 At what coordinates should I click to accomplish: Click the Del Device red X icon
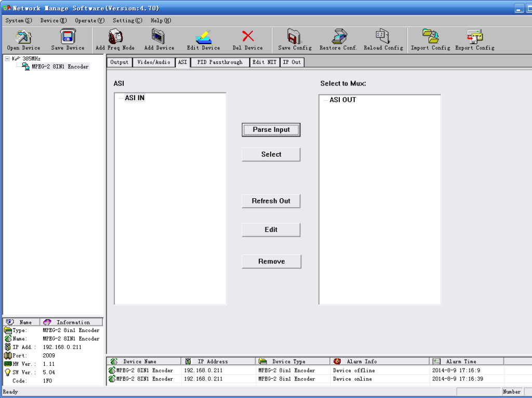248,36
